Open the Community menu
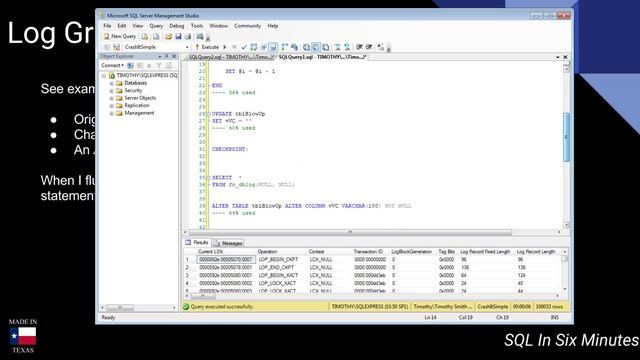Viewport: 640px width, 360px height. tap(247, 26)
